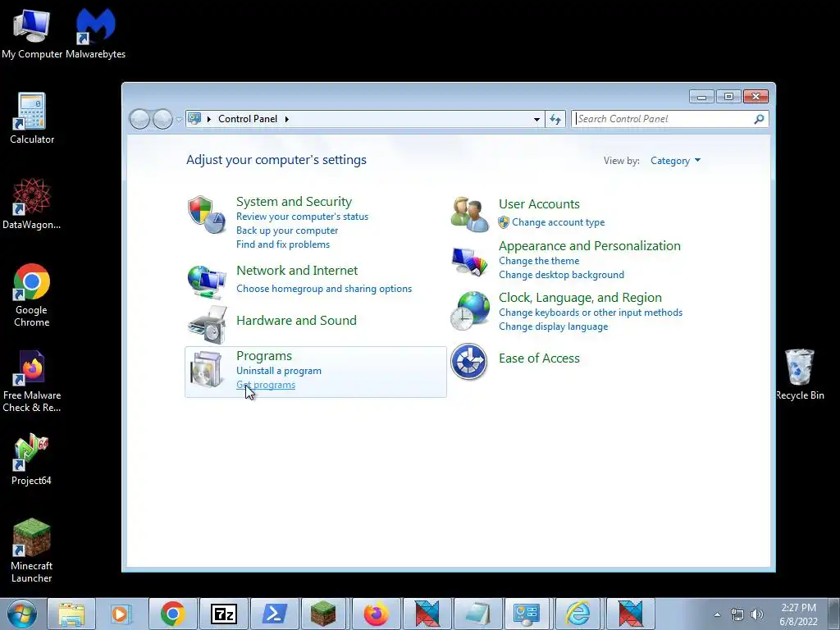Open File Explorer from taskbar
The width and height of the screenshot is (840, 630).
(x=71, y=614)
